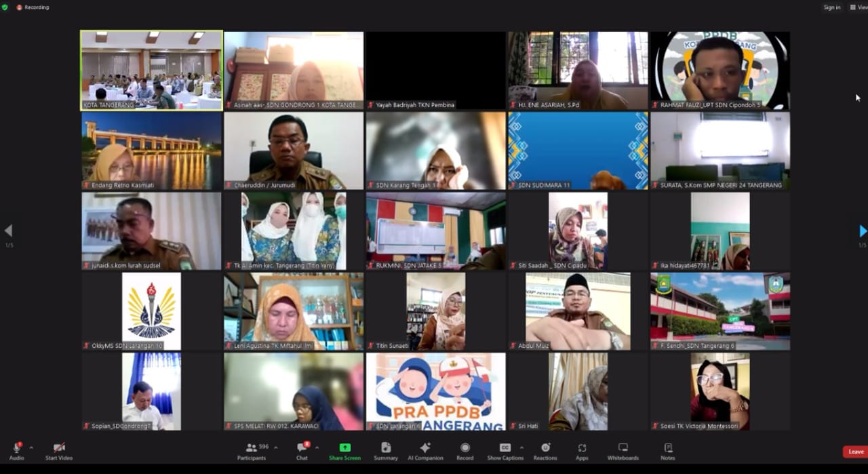Image resolution: width=868 pixels, height=474 pixels.
Task: Turn on camera with Start Video
Action: tap(59, 450)
